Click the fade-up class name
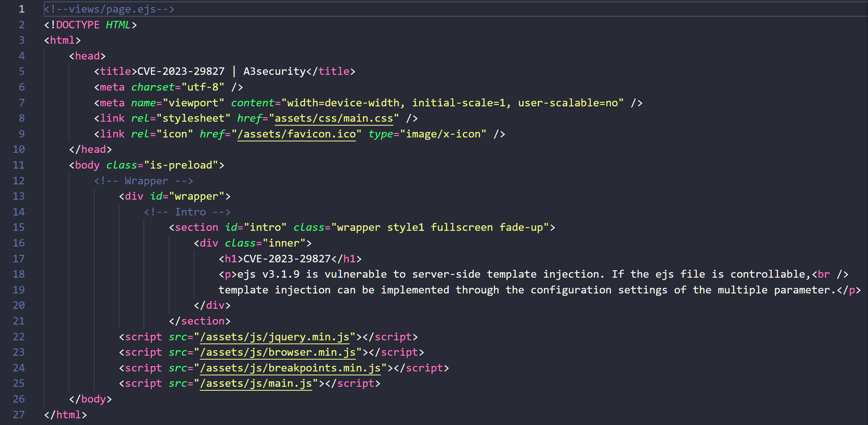868x425 pixels. tap(521, 227)
